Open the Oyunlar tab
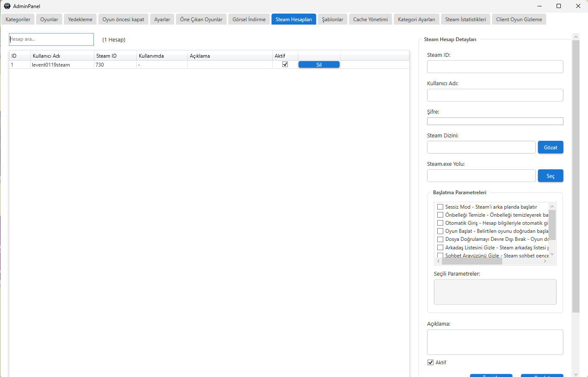 click(49, 20)
